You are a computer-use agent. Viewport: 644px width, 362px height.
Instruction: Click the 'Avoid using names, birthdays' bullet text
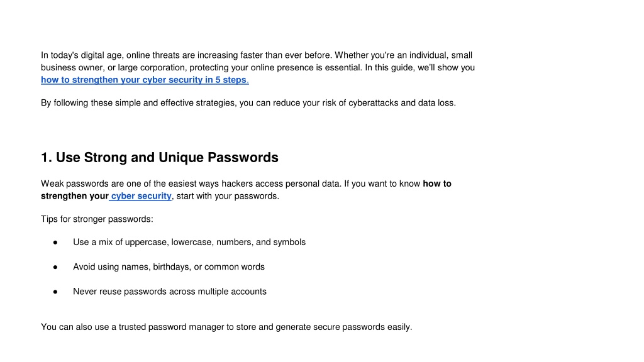(x=169, y=266)
